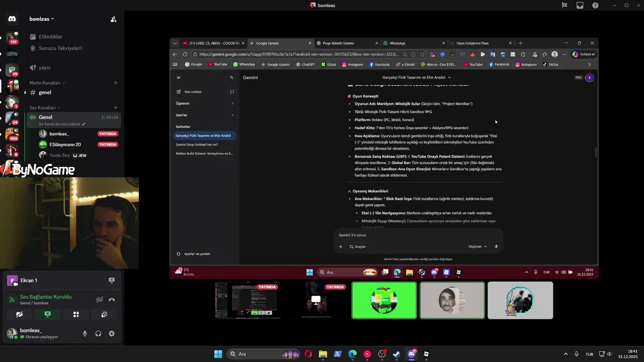Open Discord help in title bar

pos(596,5)
